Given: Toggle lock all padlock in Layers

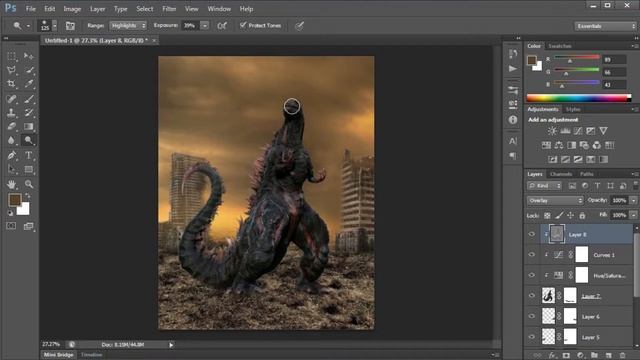Looking at the screenshot, I should click(582, 216).
